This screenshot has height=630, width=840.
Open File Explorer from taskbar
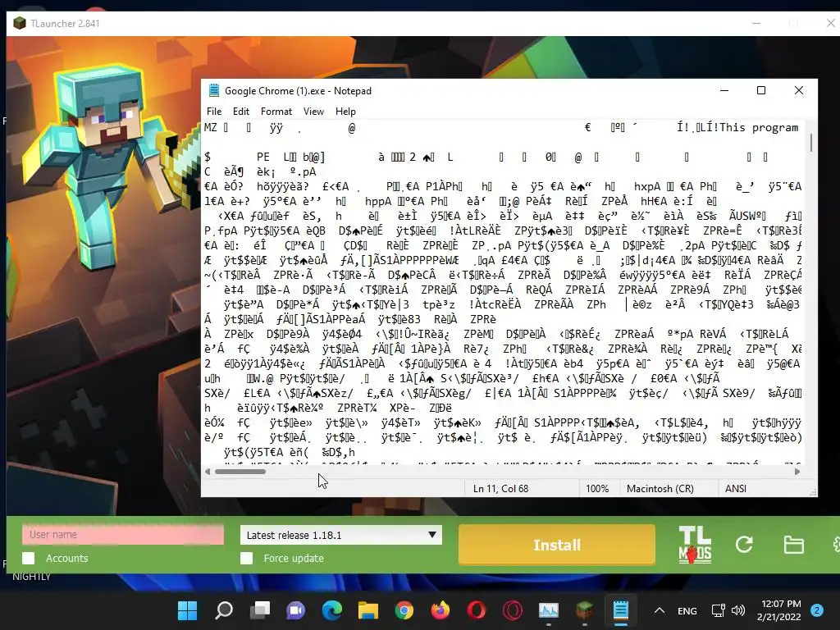coord(368,610)
